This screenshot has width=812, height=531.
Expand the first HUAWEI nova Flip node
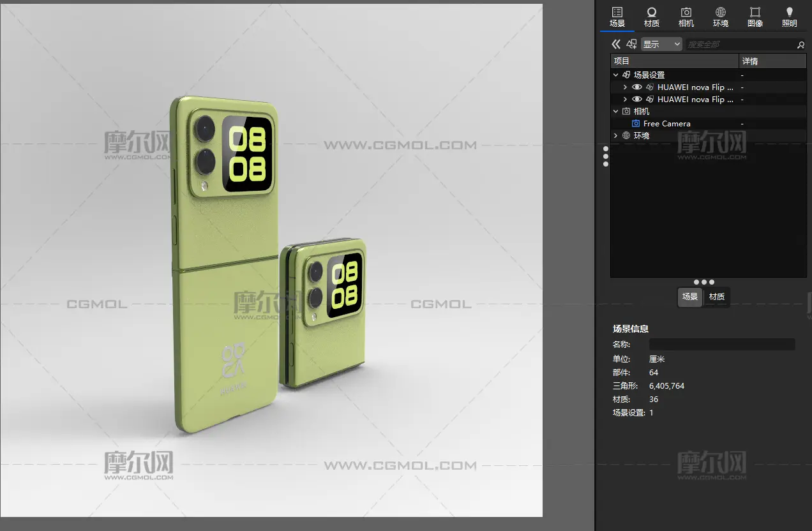[625, 87]
